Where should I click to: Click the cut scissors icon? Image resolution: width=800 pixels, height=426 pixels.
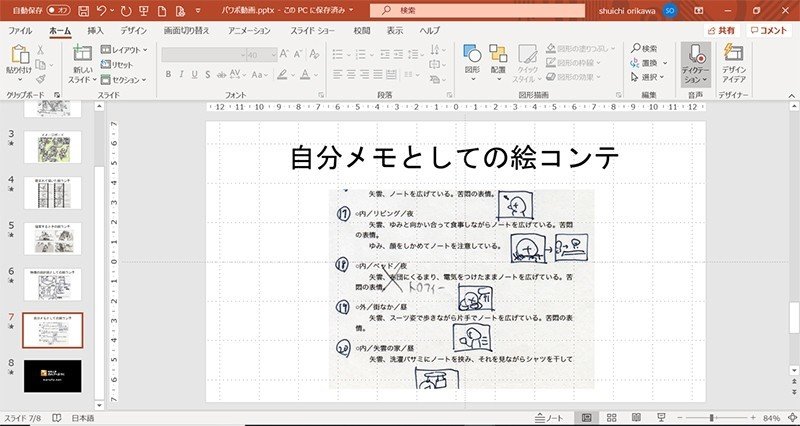click(x=40, y=50)
